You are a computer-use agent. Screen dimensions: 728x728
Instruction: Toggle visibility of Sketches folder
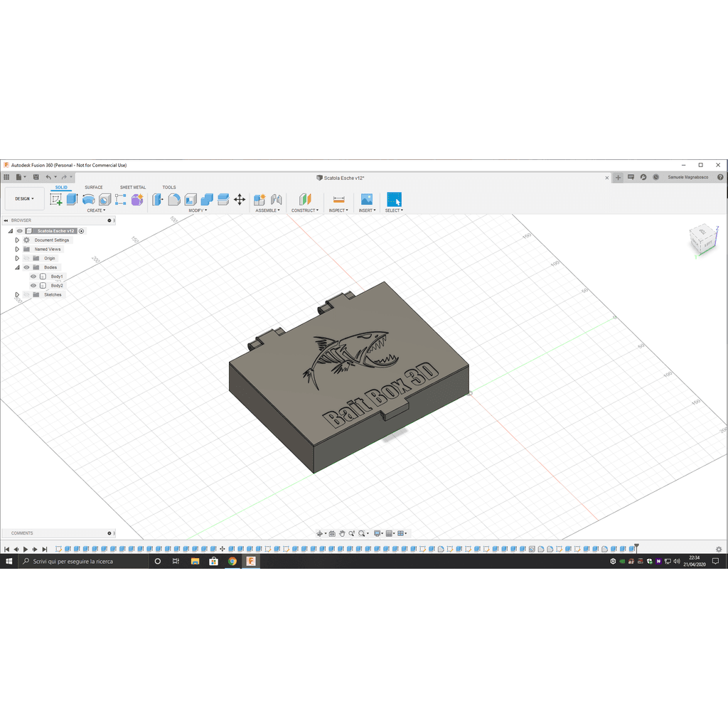pyautogui.click(x=26, y=295)
